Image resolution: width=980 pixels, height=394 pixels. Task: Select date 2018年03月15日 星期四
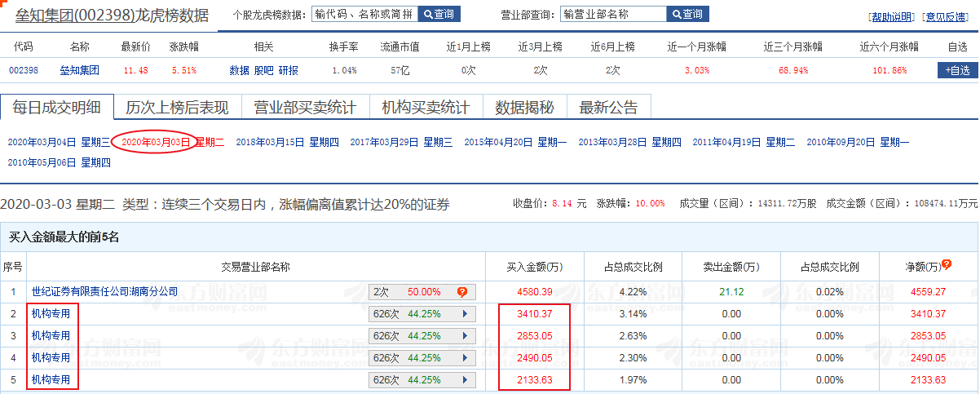point(287,142)
